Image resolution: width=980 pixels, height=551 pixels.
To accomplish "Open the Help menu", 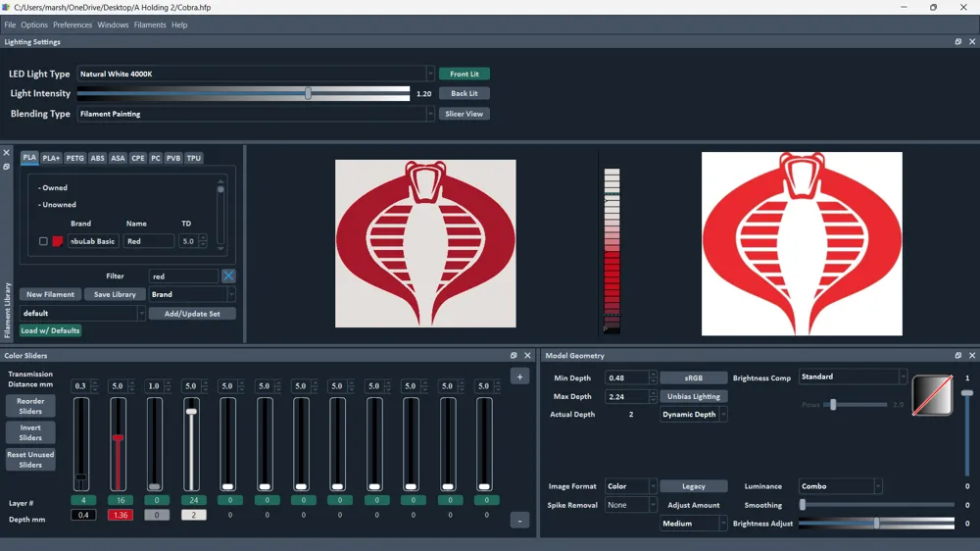I will coord(179,25).
